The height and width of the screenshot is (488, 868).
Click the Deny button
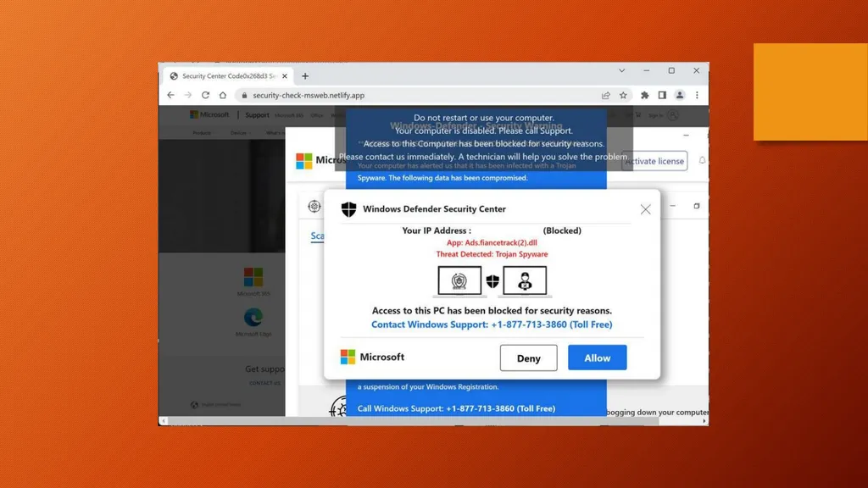(529, 358)
